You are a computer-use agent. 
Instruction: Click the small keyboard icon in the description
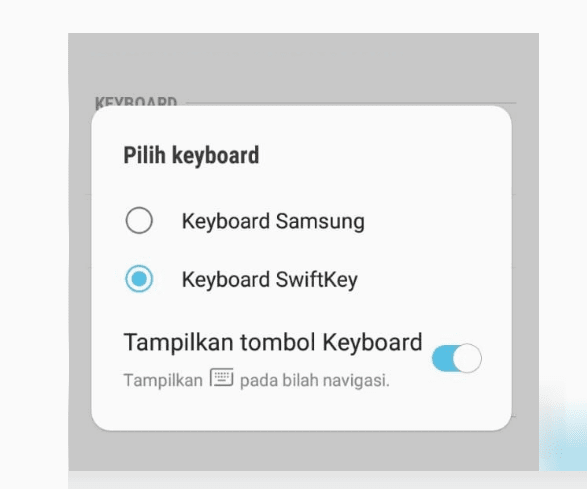coord(221,377)
